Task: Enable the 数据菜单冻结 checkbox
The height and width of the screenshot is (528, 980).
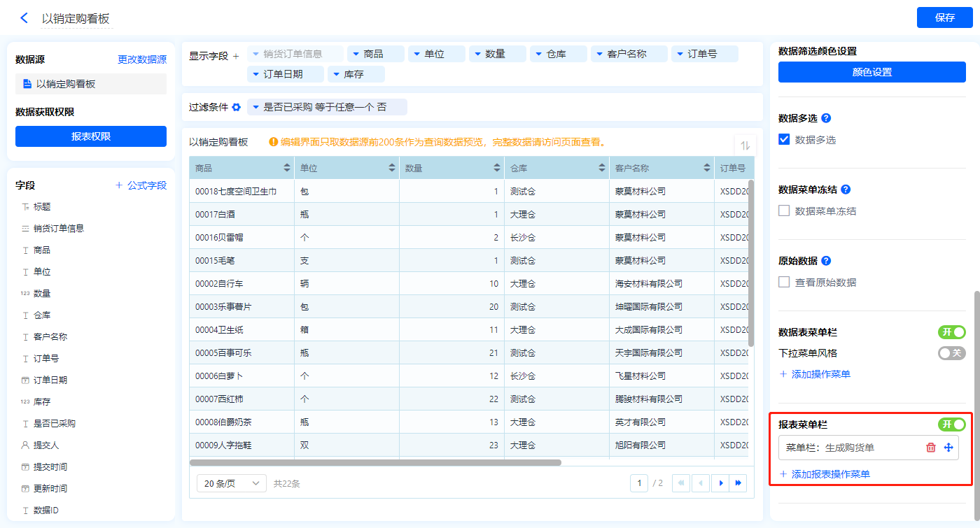Action: (x=784, y=211)
